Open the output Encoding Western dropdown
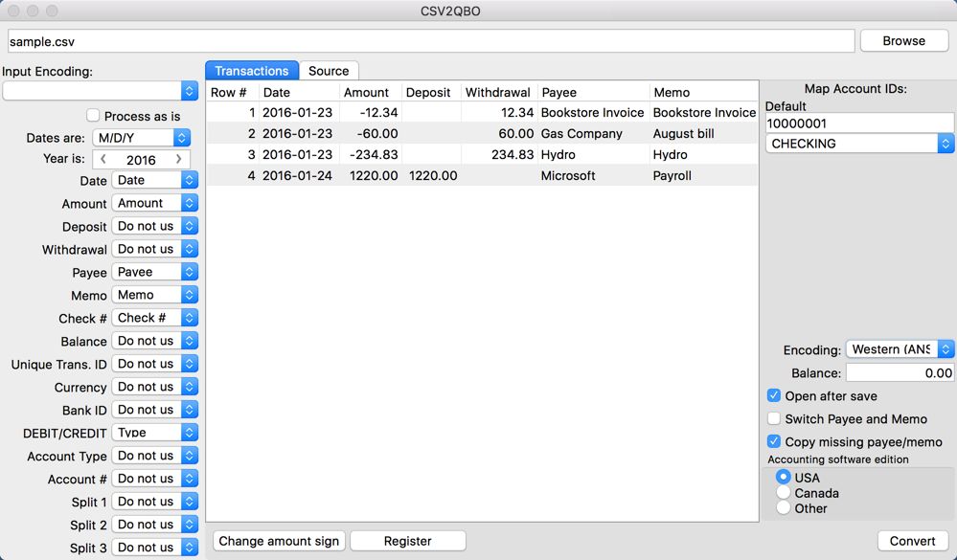Image resolution: width=957 pixels, height=560 pixels. click(900, 349)
